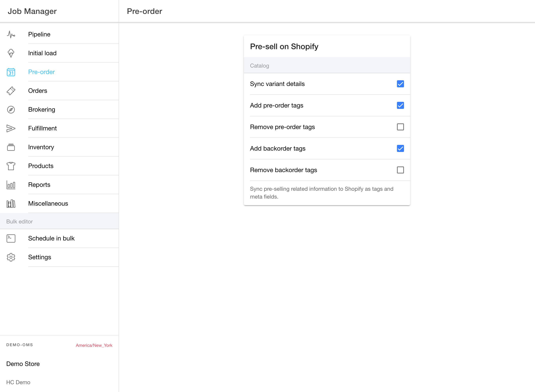This screenshot has height=392, width=535.
Task: Uncheck Sync variant details checkbox
Action: 400,84
